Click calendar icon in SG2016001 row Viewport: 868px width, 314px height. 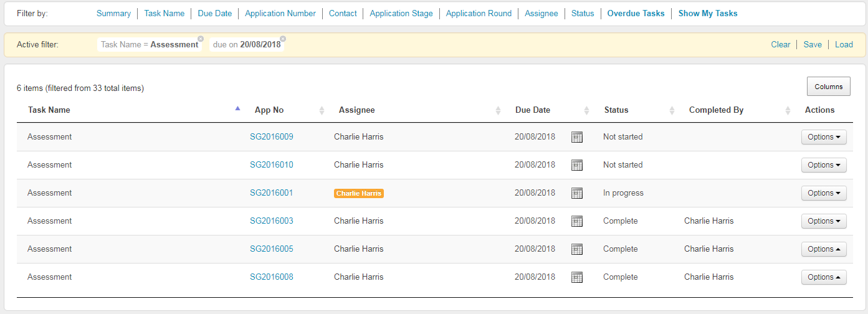tap(577, 193)
